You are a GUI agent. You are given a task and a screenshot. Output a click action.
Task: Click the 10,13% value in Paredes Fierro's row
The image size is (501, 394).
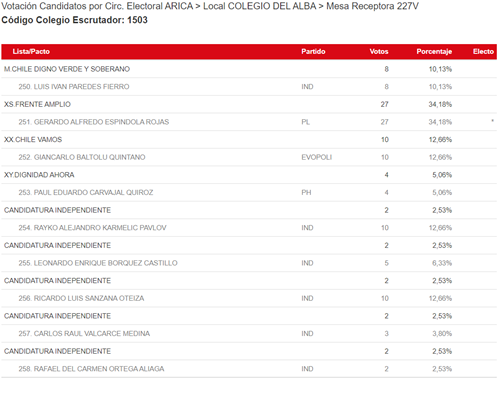pyautogui.click(x=440, y=87)
